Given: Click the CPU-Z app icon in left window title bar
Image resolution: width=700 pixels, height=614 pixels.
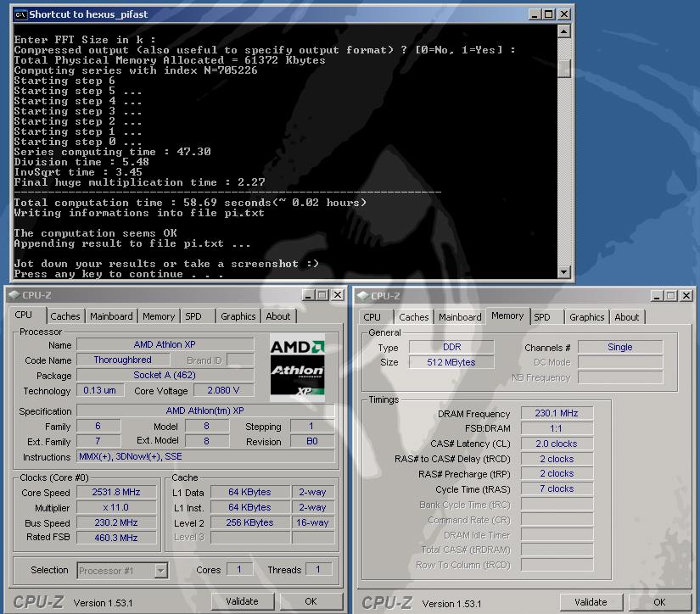Looking at the screenshot, I should (14, 295).
